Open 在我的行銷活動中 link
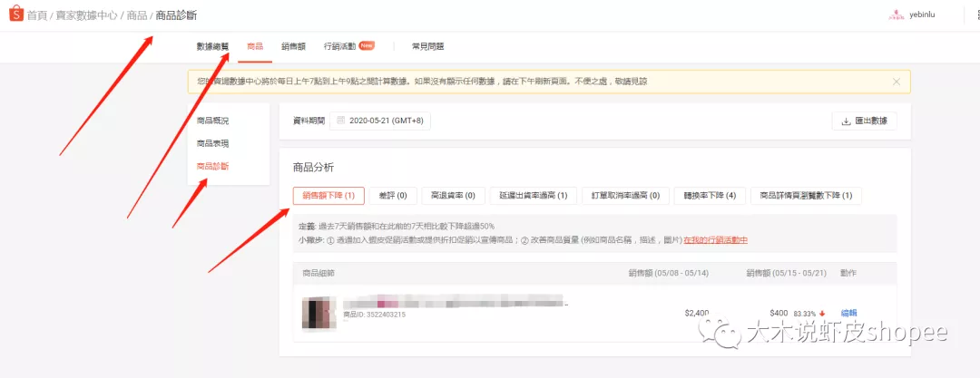The image size is (980, 378). [x=716, y=240]
